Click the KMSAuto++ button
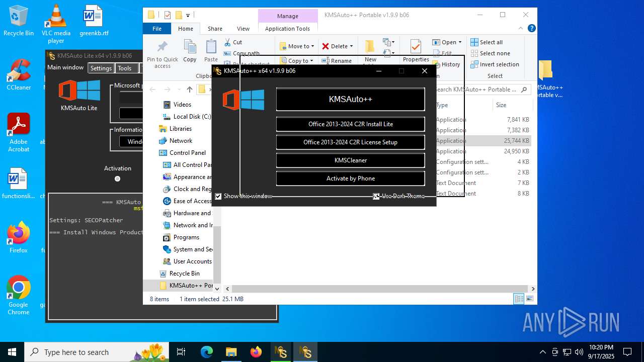 tap(350, 99)
